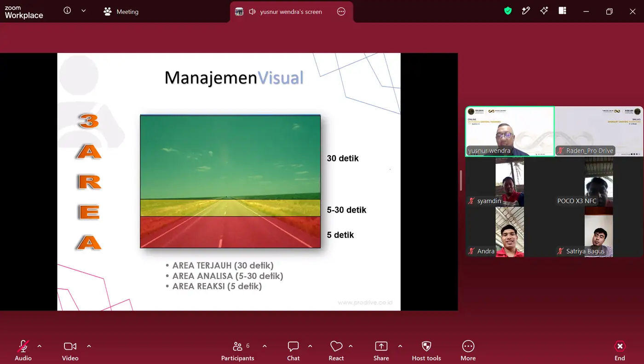Click muted mic icon on syamdin's tile
The width and height of the screenshot is (644, 364).
471,201
